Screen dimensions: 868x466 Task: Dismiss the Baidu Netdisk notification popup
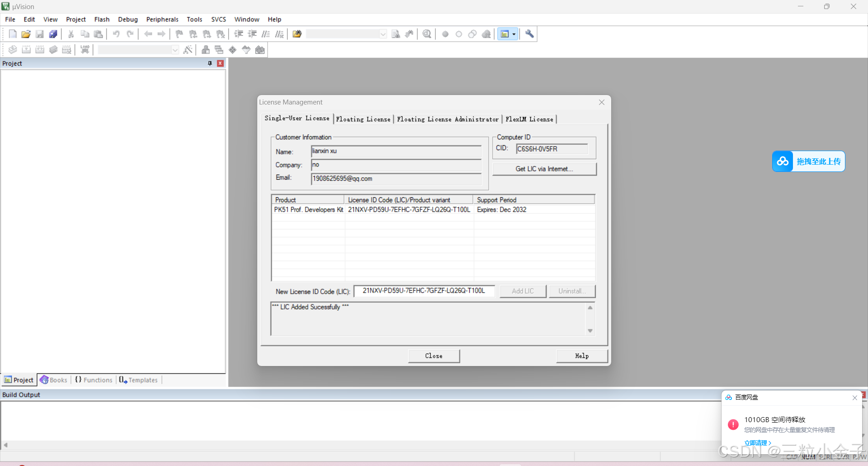point(854,398)
